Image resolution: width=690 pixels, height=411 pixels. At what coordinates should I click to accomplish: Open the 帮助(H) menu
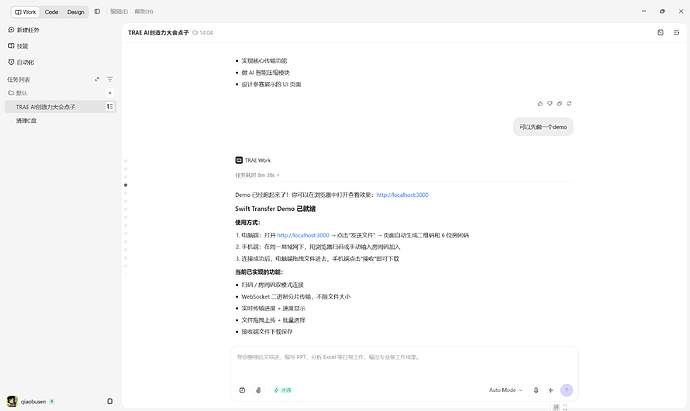click(144, 11)
